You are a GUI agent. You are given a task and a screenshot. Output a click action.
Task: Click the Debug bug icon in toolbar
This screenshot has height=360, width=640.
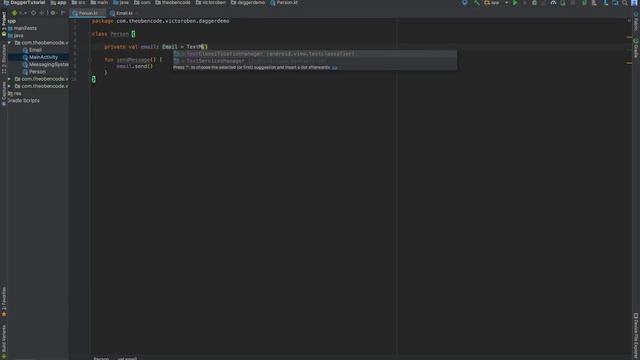pyautogui.click(x=534, y=3)
